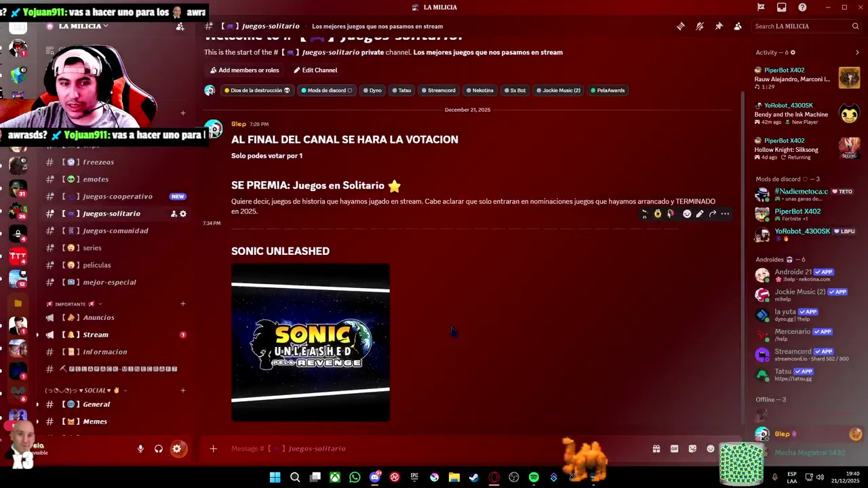Open LA MILICIA server dropdown menu
This screenshot has width=868, height=488.
[83, 26]
